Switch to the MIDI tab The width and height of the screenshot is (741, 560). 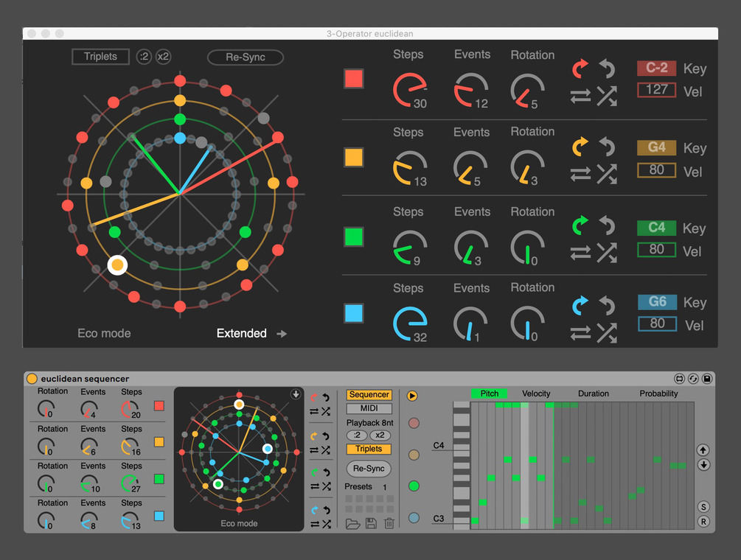(x=368, y=408)
